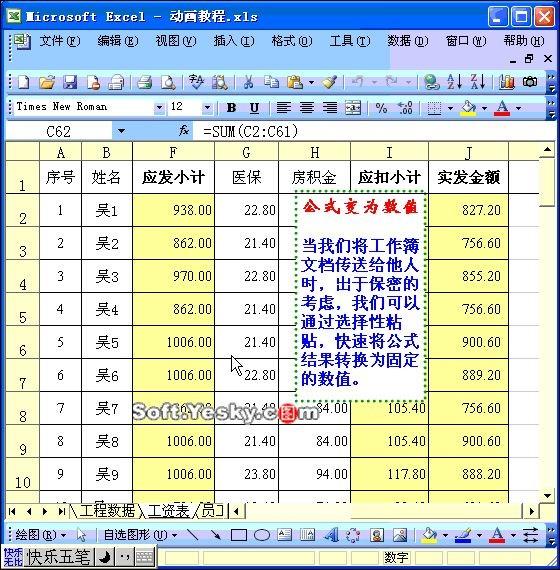The height and width of the screenshot is (570, 560).
Task: Open the 格式(O) menu
Action: tap(292, 41)
